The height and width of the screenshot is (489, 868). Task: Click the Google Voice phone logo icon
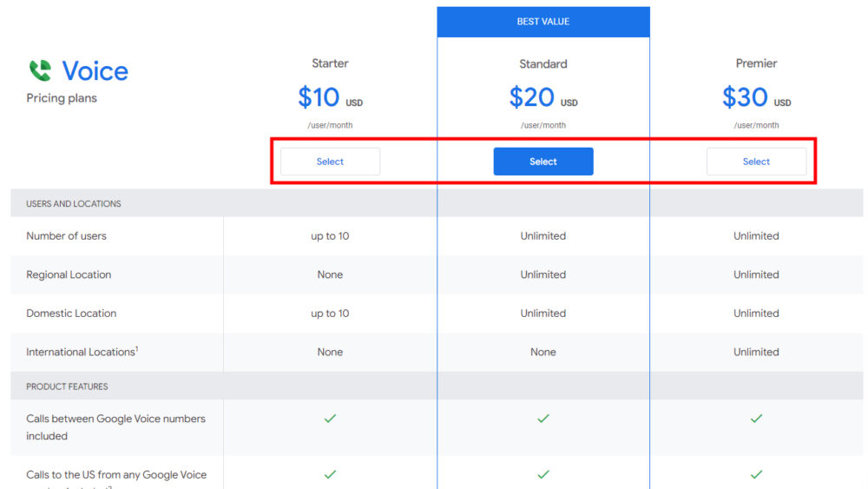coord(40,70)
